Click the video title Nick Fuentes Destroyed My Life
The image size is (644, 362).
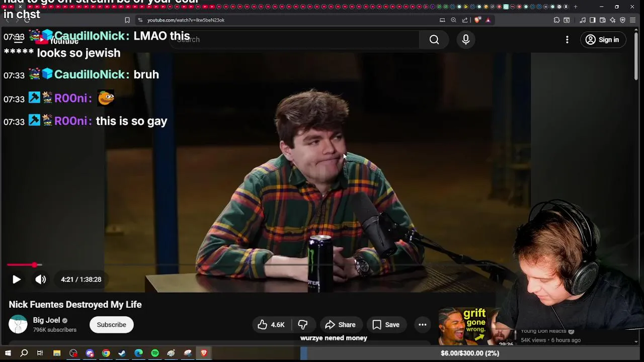pos(75,305)
